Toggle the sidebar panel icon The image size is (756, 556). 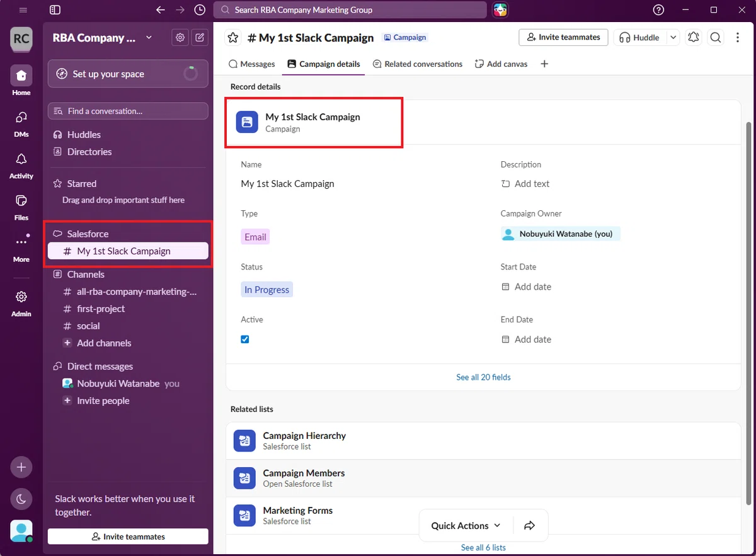tap(55, 10)
